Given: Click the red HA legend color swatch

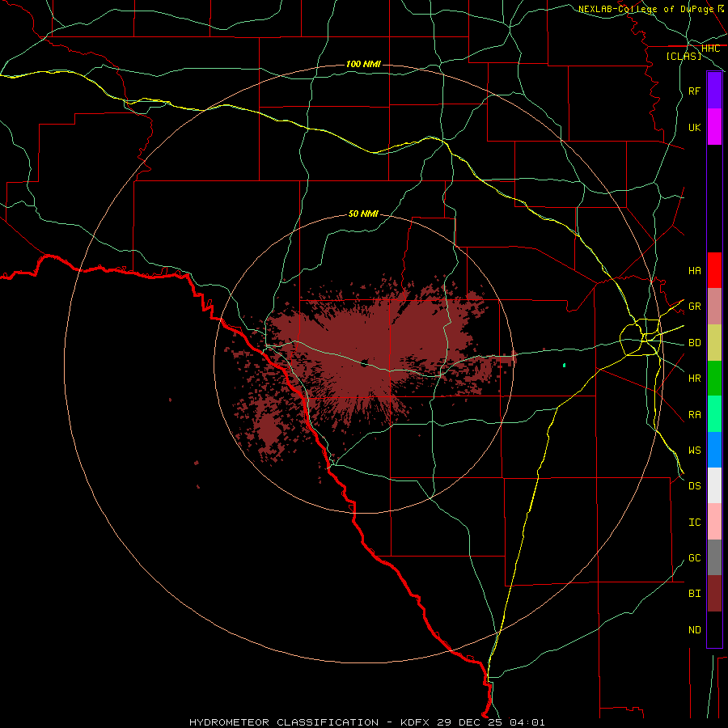Looking at the screenshot, I should click(714, 270).
